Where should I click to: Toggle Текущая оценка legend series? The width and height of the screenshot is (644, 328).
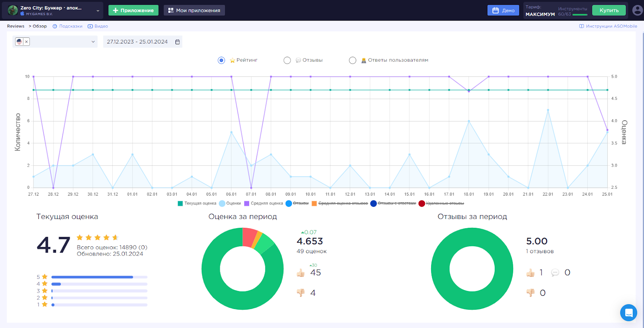point(197,204)
